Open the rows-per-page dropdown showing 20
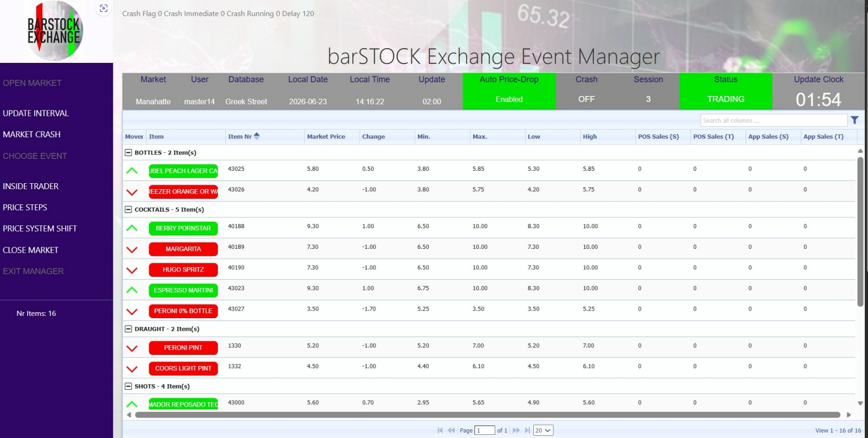Viewport: 868px width, 438px height. click(543, 430)
